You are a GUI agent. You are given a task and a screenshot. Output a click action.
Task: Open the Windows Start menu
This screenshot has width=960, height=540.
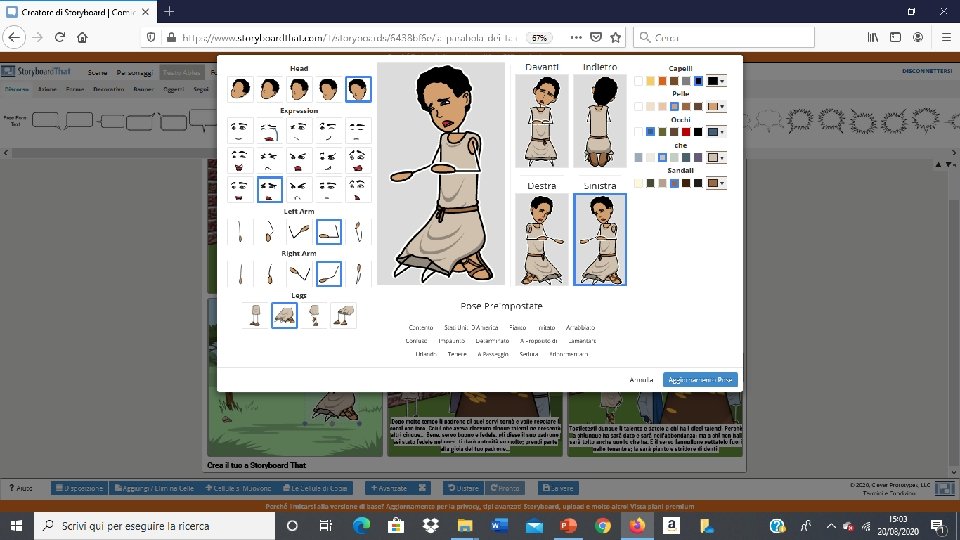[x=17, y=526]
